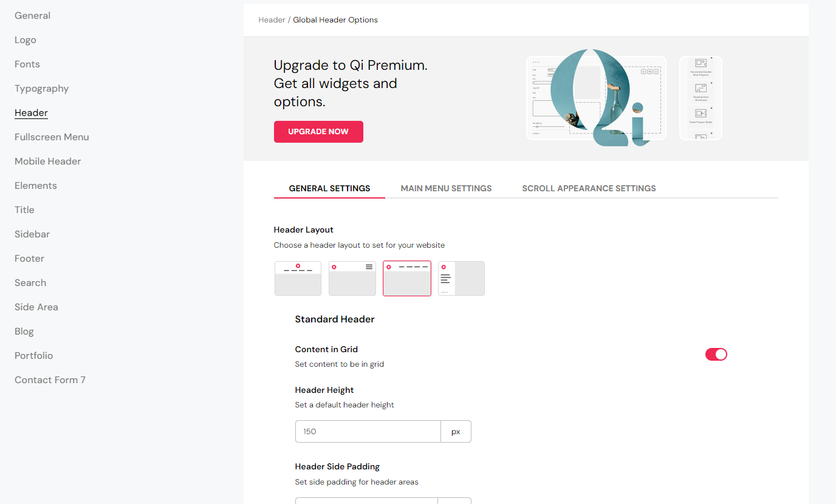Pick the vertical sidebar header layout
This screenshot has width=836, height=504.
click(461, 279)
